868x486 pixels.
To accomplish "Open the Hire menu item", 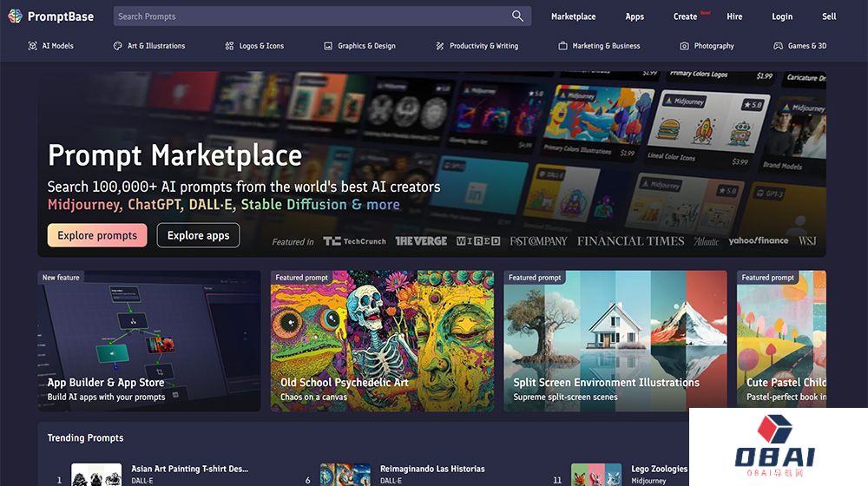I will [x=734, y=16].
